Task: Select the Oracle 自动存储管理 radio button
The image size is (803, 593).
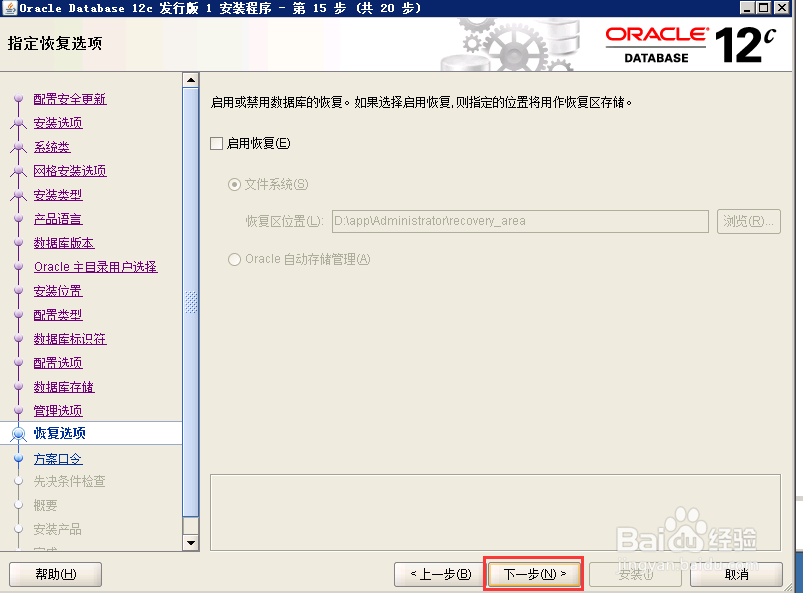Action: click(x=233, y=258)
